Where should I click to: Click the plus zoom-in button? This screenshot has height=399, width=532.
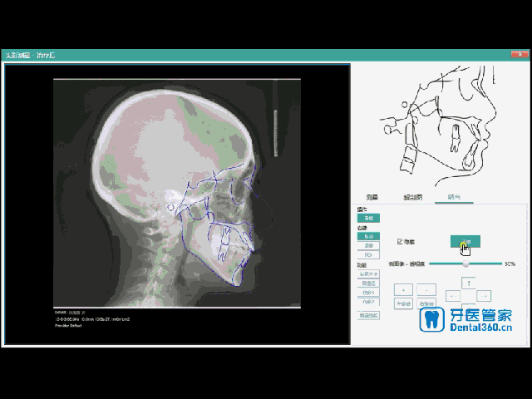click(x=403, y=290)
